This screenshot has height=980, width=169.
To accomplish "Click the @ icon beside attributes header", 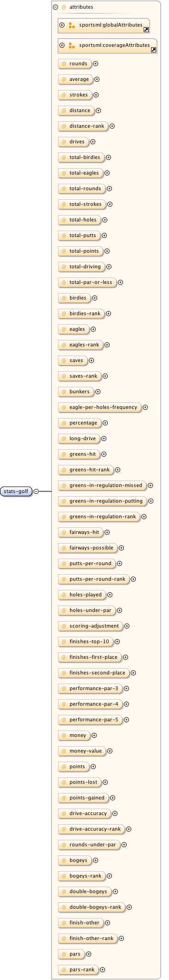I will pyautogui.click(x=64, y=7).
